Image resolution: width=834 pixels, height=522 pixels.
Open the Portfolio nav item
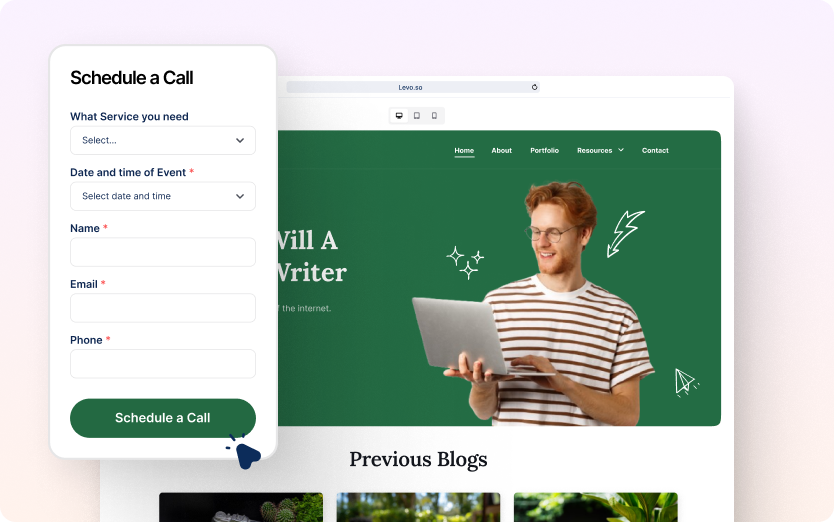point(544,151)
